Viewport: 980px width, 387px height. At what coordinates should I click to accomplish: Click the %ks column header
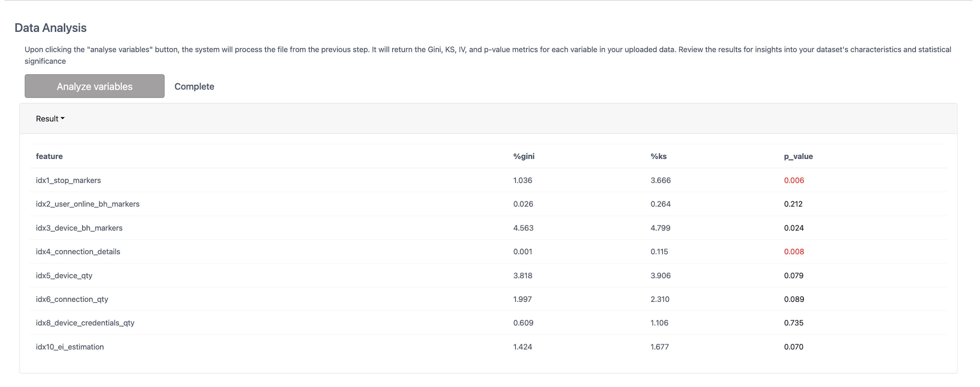point(658,156)
